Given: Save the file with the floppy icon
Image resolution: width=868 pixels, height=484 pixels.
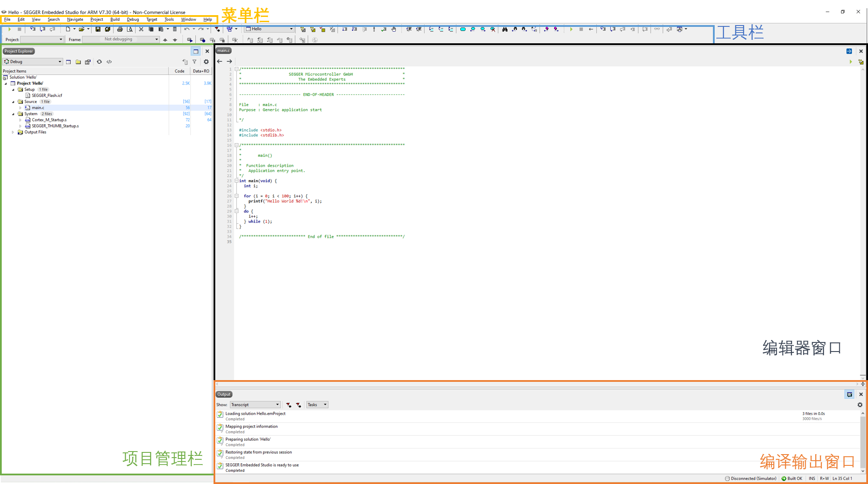Looking at the screenshot, I should pos(98,29).
